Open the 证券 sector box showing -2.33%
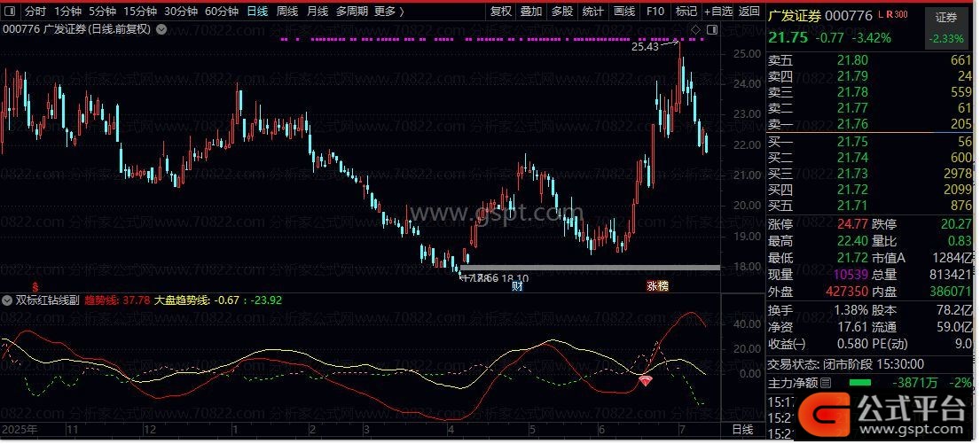The image size is (980, 444). coord(946,28)
